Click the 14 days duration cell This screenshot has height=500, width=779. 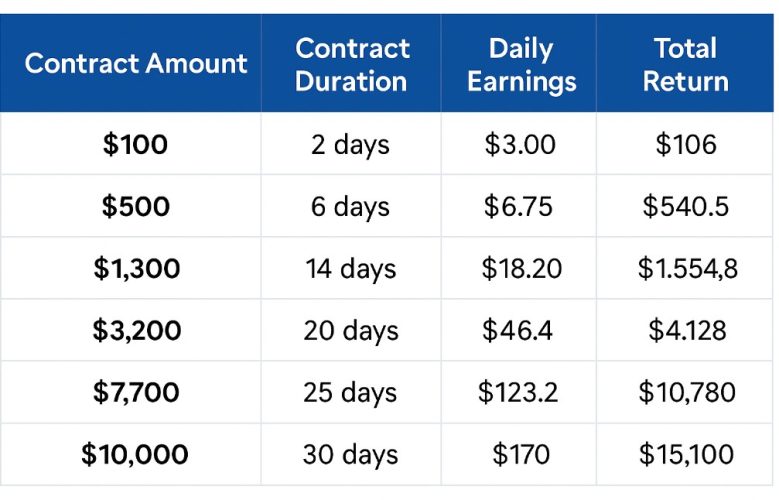pyautogui.click(x=351, y=269)
